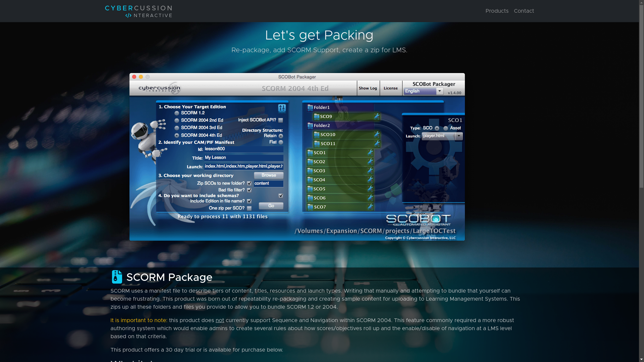Select the SCORM 2004 3rd Ed option

[x=177, y=128]
